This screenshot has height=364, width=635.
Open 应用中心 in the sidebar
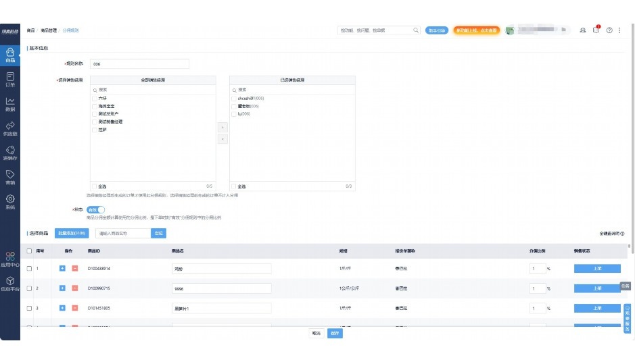click(x=10, y=259)
